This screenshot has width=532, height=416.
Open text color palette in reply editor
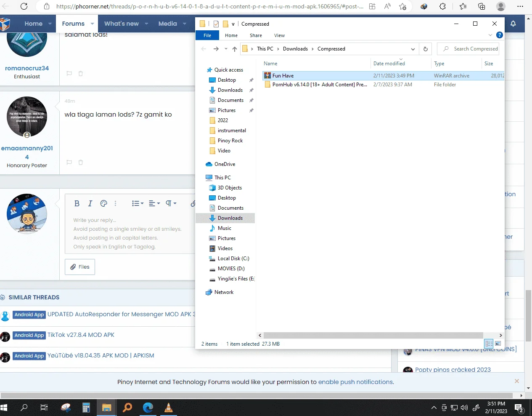tap(103, 203)
